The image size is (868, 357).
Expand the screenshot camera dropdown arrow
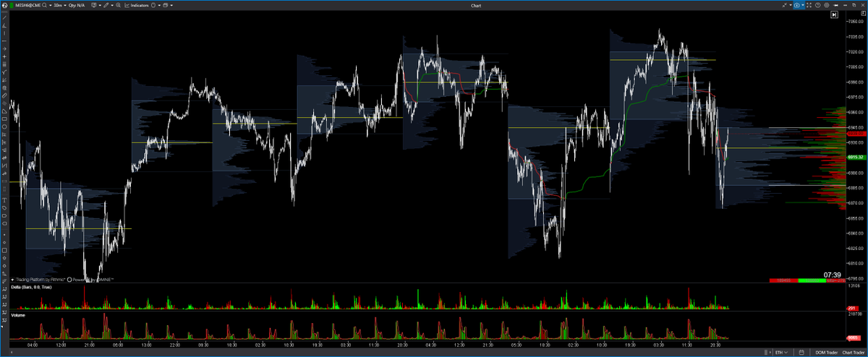coord(804,4)
